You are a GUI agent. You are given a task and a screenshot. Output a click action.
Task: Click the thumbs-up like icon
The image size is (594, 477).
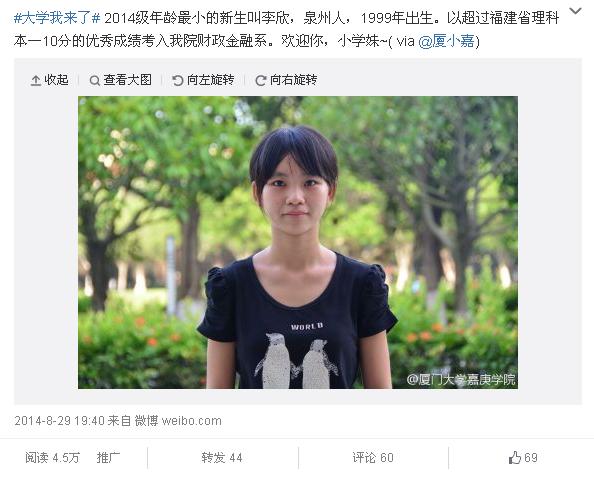[x=515, y=458]
